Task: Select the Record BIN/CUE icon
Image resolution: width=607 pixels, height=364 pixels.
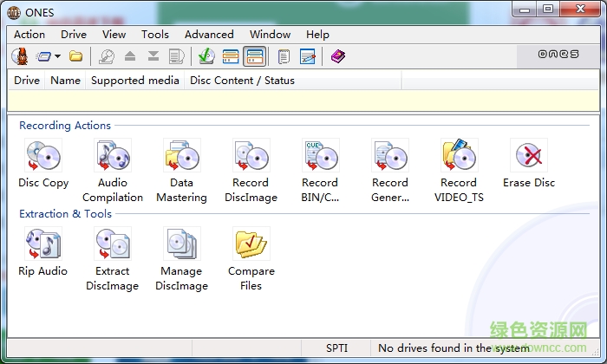Action: [320, 157]
